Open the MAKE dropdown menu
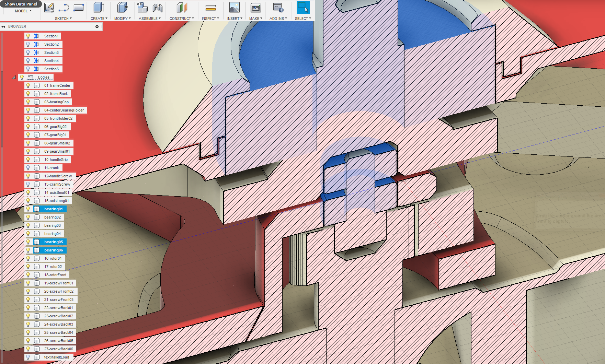 tap(255, 19)
